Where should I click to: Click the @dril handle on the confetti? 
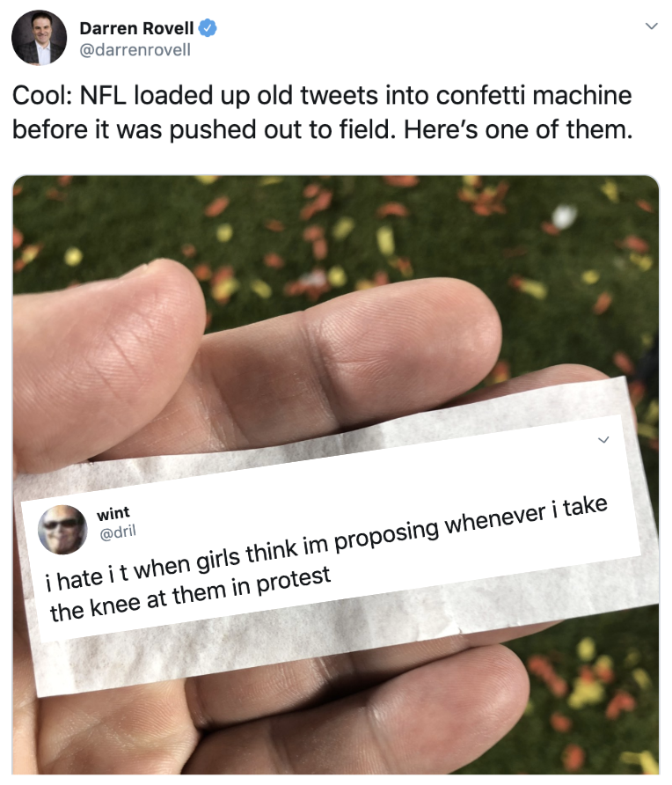118,532
